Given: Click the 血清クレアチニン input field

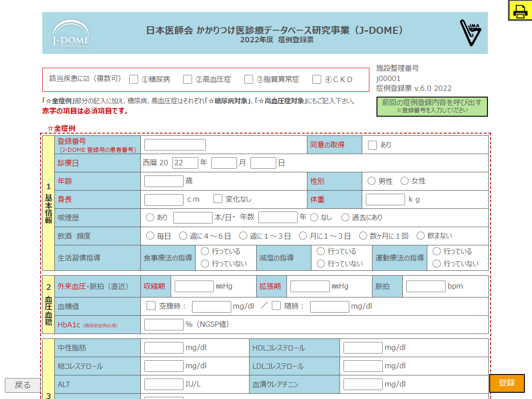Looking at the screenshot, I should point(363,384).
